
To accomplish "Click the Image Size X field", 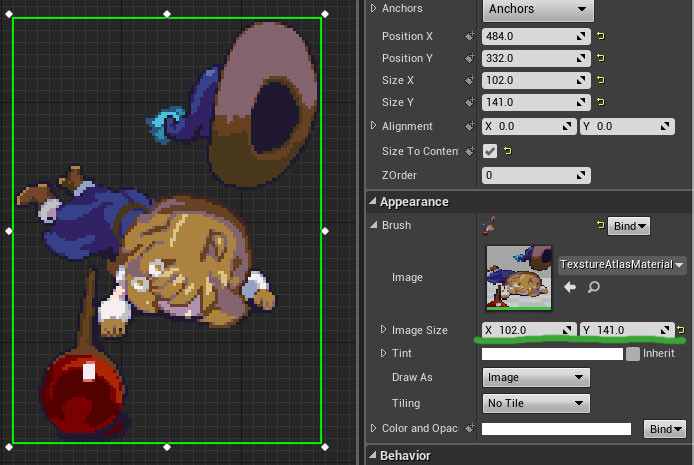I will [x=529, y=330].
